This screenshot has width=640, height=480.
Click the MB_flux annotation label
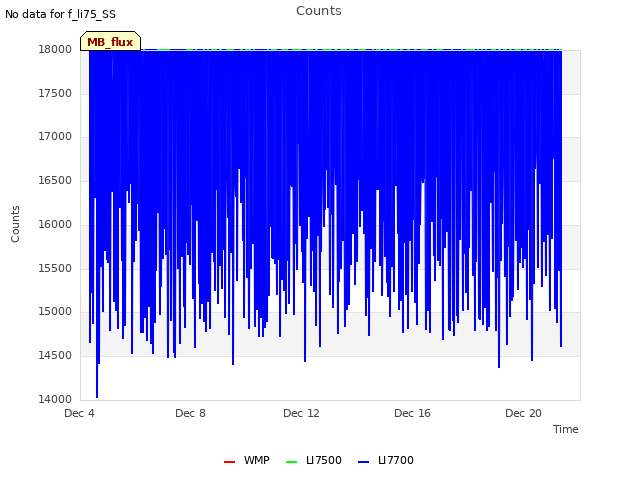(110, 42)
